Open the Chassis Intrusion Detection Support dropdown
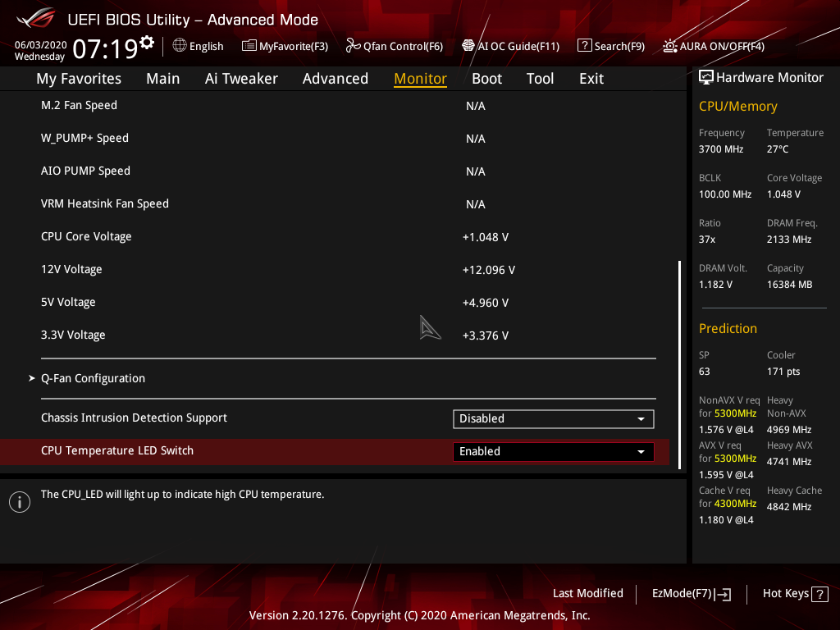This screenshot has height=630, width=840. click(x=553, y=418)
